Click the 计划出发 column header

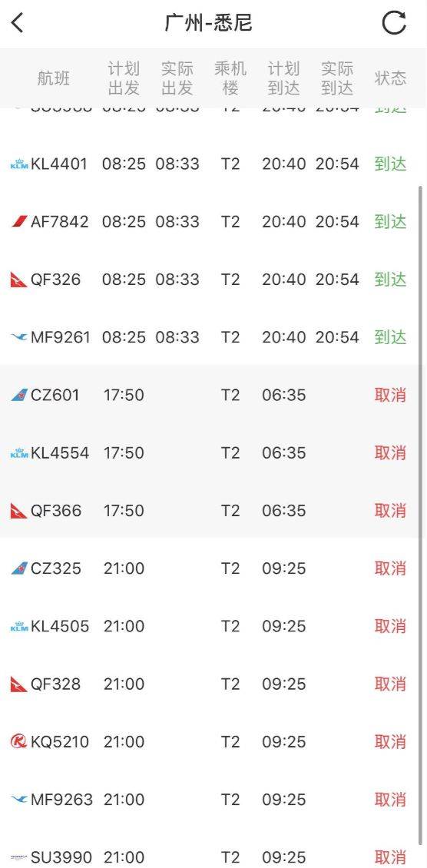click(x=124, y=78)
